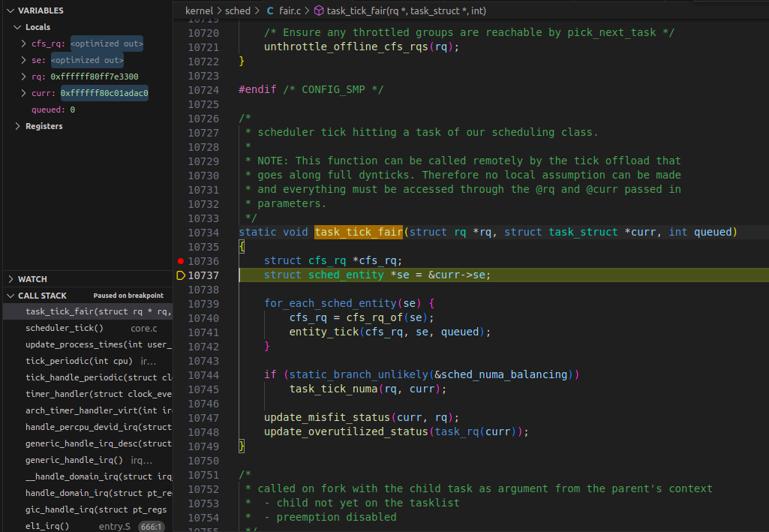
Task: Click the kernel breadcrumb segment
Action: click(x=199, y=11)
